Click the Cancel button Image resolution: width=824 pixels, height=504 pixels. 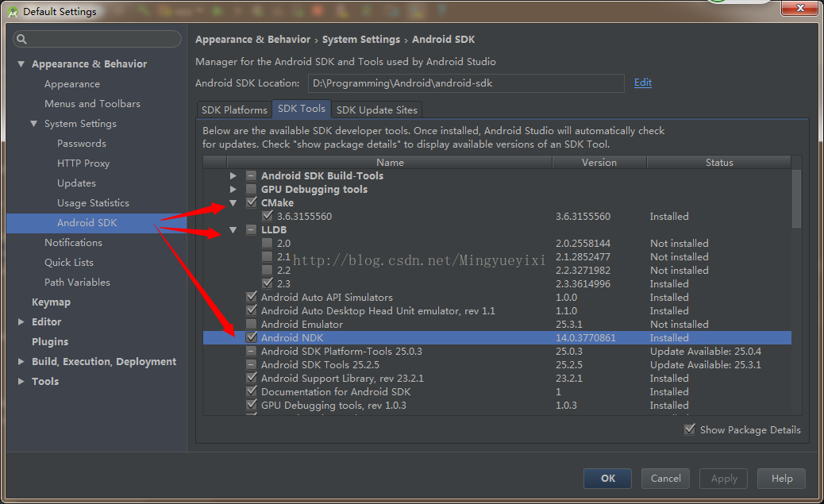tap(665, 479)
